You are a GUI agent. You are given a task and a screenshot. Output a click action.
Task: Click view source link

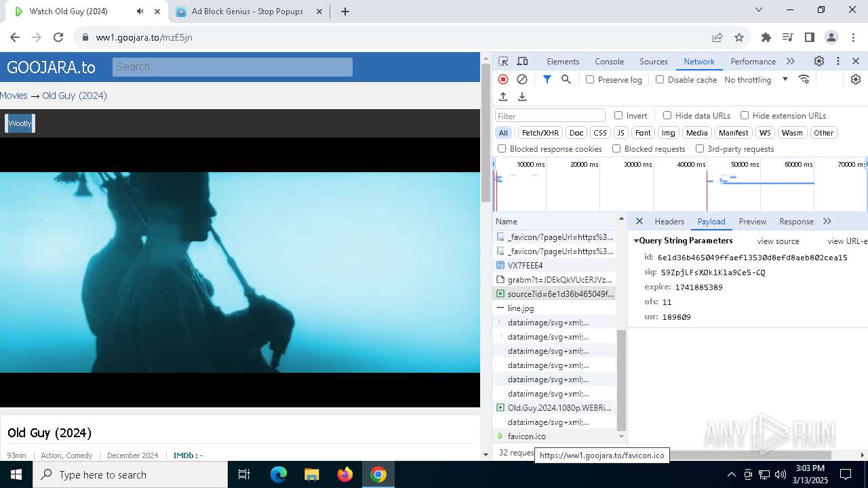[778, 241]
